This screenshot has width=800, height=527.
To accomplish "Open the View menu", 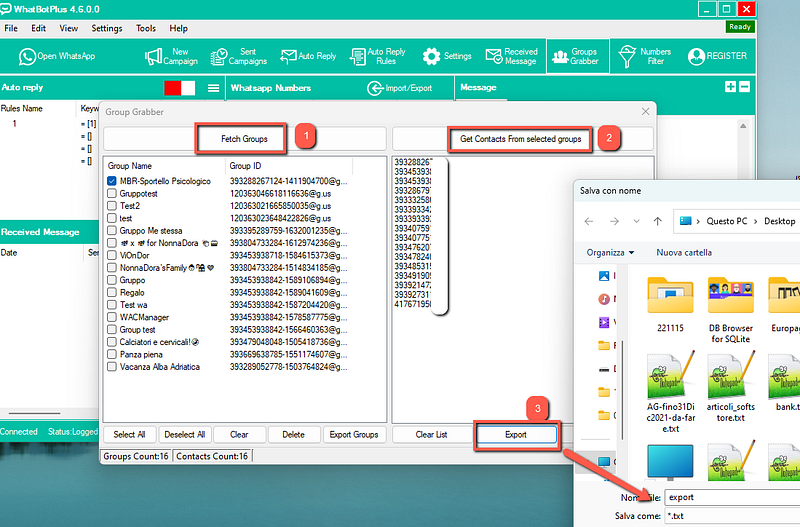I will (68, 29).
